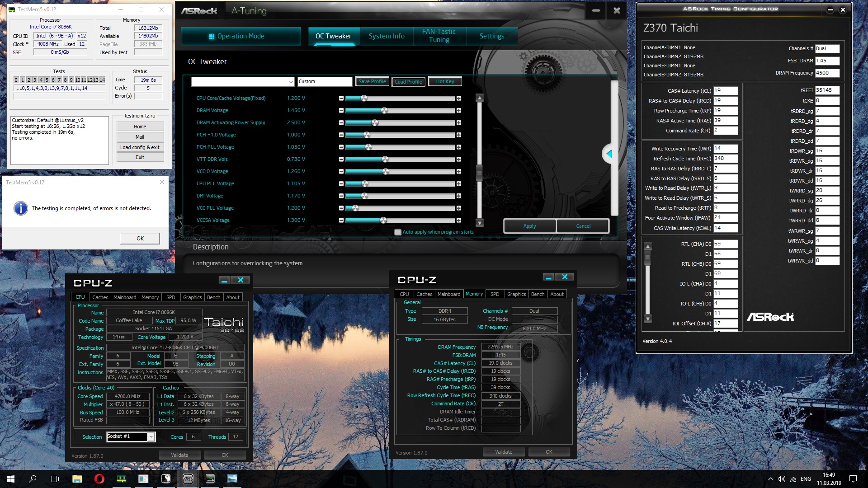
Task: Click the TestMem5 RAM taskbar icon
Action: point(121,479)
